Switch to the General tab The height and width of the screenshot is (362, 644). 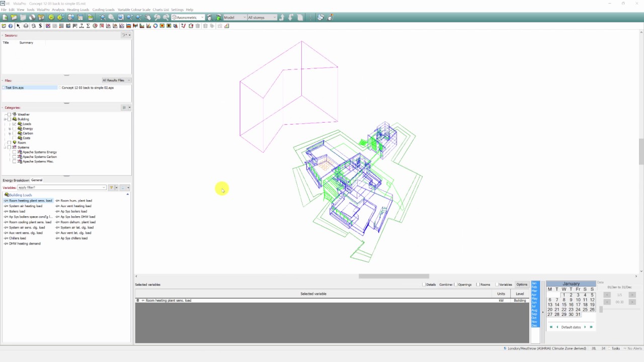(37, 180)
